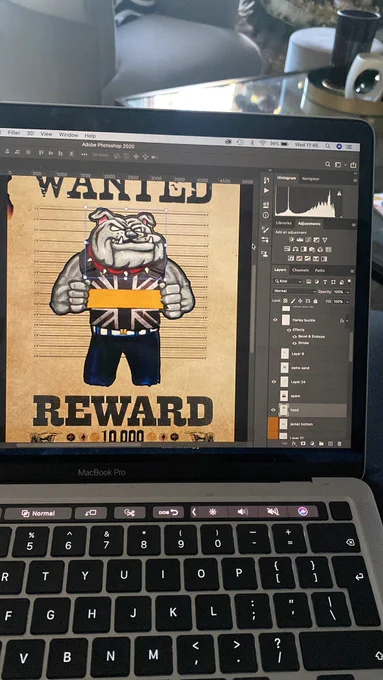Add a Channel Mixer adjustment
This screenshot has width=383, height=680.
[320, 249]
